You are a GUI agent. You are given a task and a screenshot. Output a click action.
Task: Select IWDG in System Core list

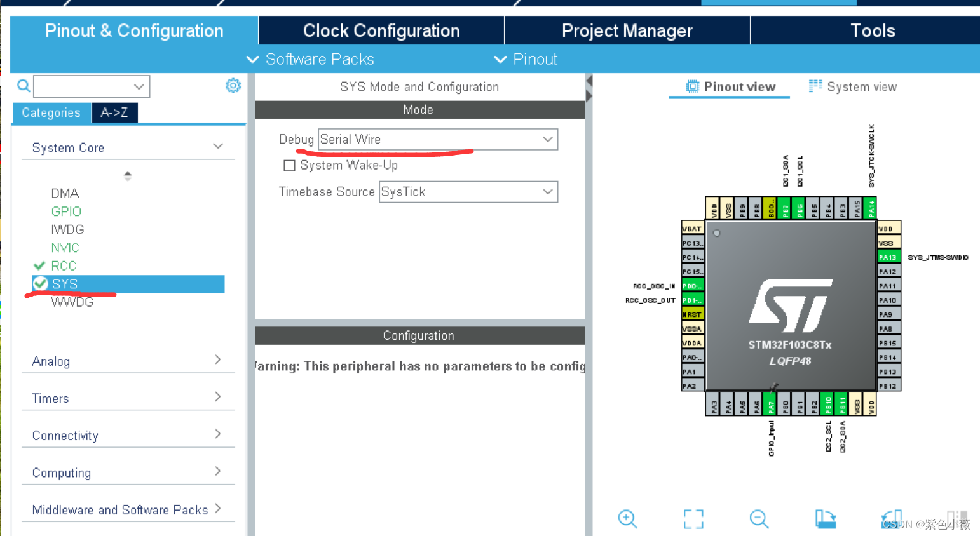pyautogui.click(x=67, y=229)
